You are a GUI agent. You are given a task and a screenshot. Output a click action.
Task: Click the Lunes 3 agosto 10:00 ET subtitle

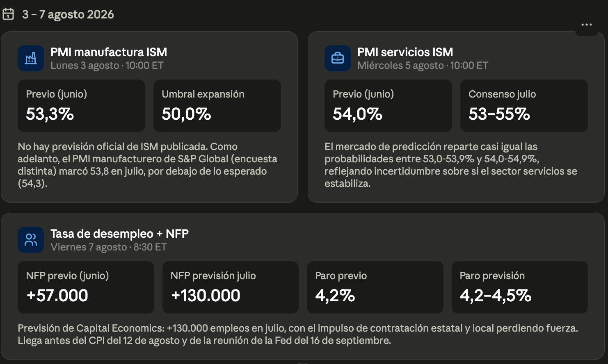coord(107,66)
